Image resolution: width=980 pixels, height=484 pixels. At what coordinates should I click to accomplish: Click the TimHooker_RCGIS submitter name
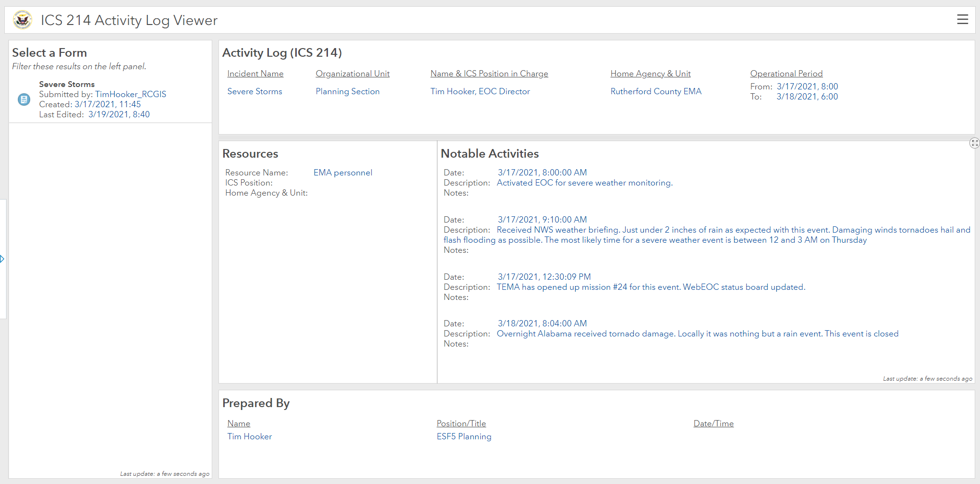[x=131, y=94]
